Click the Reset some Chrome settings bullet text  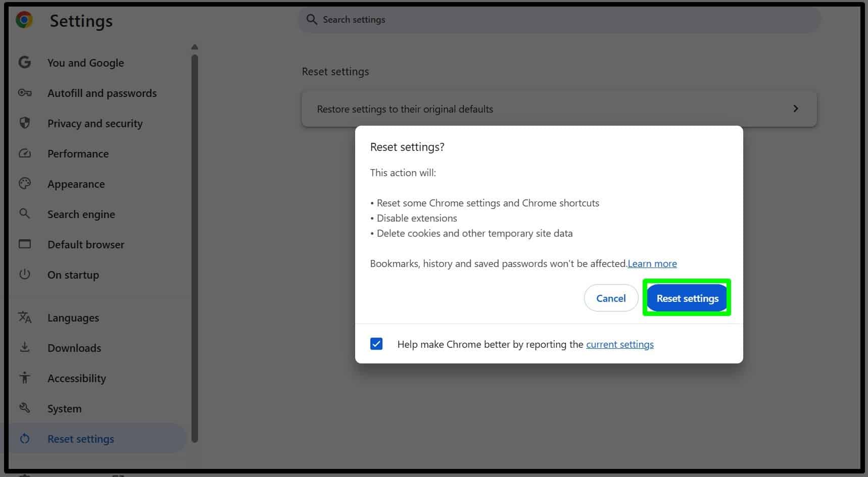[488, 203]
